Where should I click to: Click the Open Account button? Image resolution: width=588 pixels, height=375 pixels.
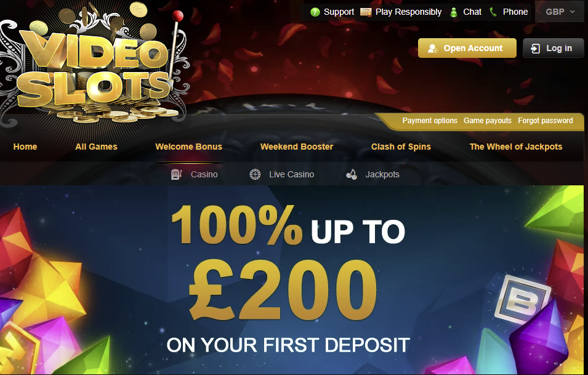click(x=467, y=48)
